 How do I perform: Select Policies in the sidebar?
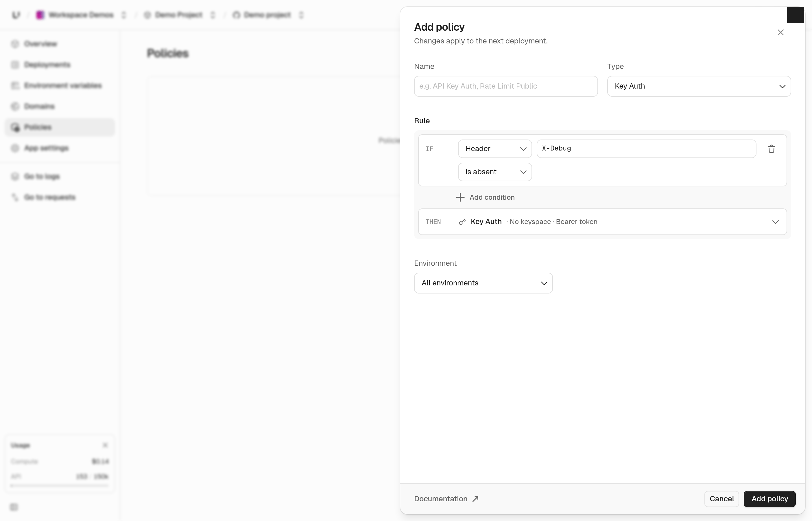[x=60, y=127]
